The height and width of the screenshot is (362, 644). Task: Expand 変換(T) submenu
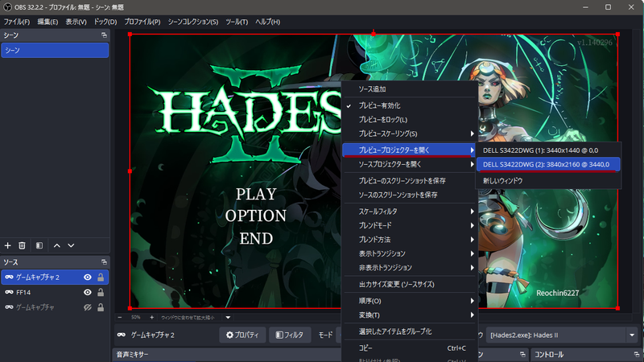click(x=410, y=315)
